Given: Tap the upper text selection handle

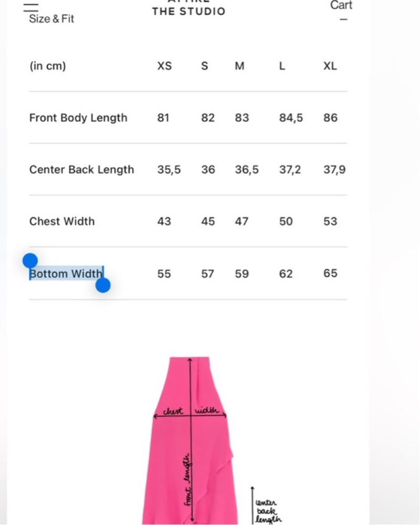Looking at the screenshot, I should tap(30, 260).
